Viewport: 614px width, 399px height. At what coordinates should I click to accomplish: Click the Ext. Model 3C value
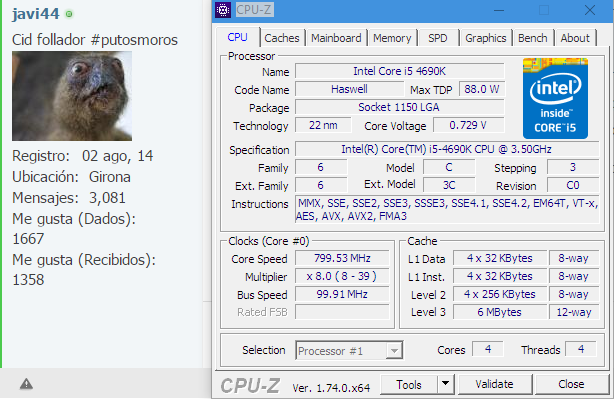tap(449, 185)
